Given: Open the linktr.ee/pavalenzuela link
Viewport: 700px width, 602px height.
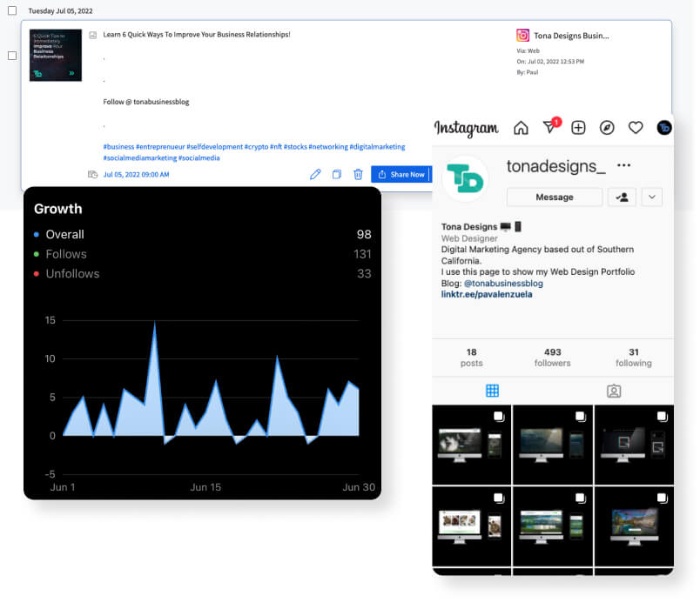Looking at the screenshot, I should point(487,294).
